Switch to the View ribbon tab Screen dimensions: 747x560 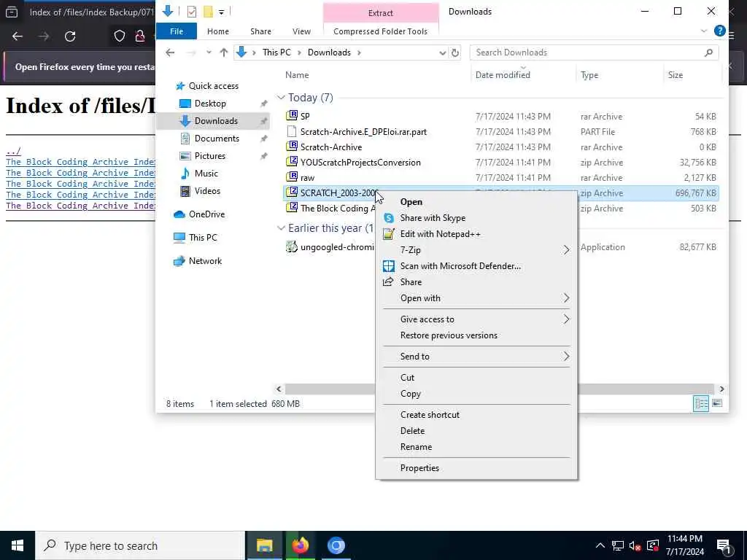point(301,31)
